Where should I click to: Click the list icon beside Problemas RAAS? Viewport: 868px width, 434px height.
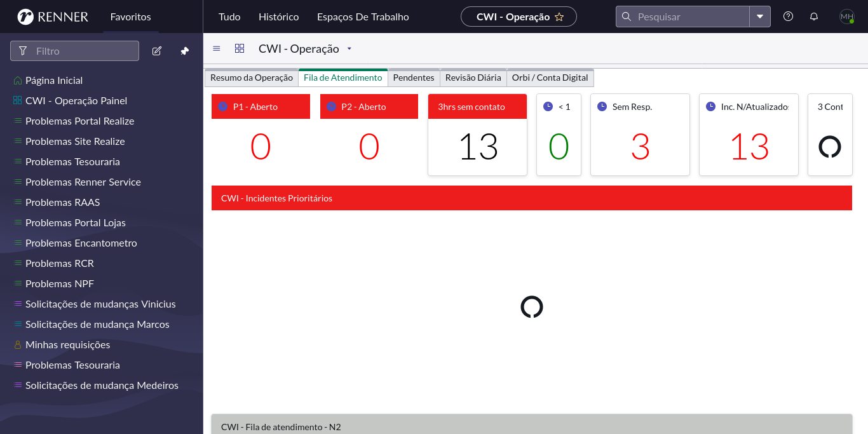click(x=18, y=202)
